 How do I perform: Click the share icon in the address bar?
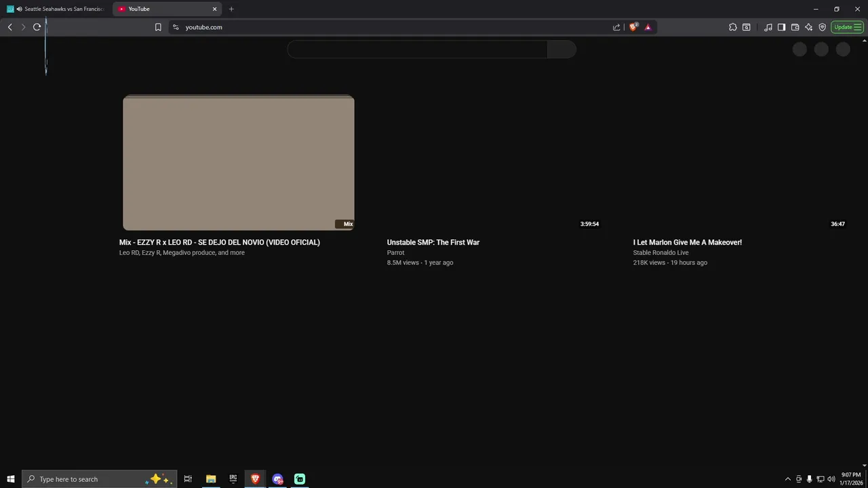616,27
